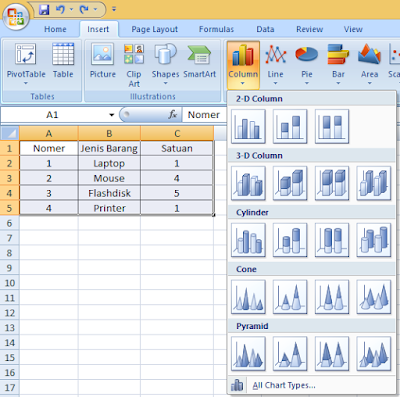Viewport: 400px width, 397px height.
Task: Choose Clustered Cone chart
Action: click(248, 297)
